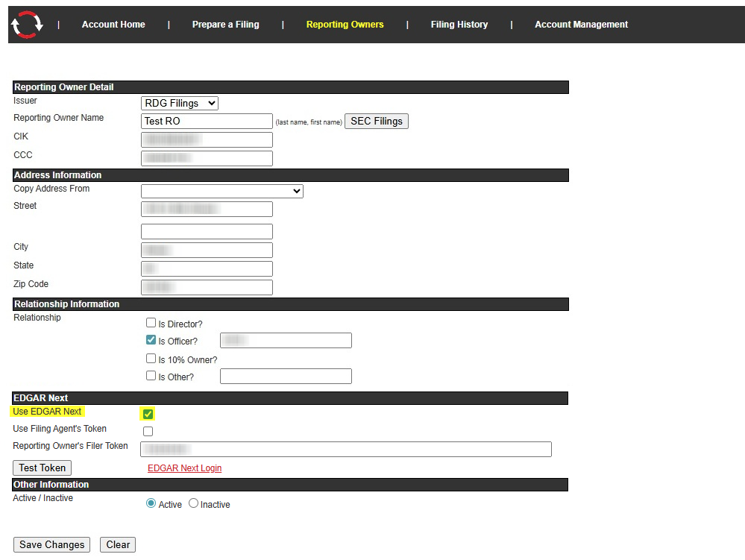Toggle the Use EDGAR Next checkbox
This screenshot has height=560, width=745.
pos(148,414)
